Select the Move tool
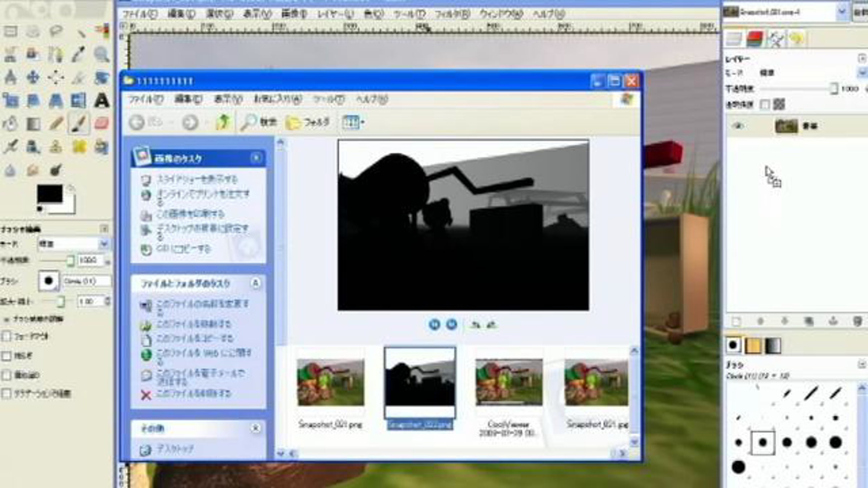Image resolution: width=868 pixels, height=488 pixels. click(33, 77)
